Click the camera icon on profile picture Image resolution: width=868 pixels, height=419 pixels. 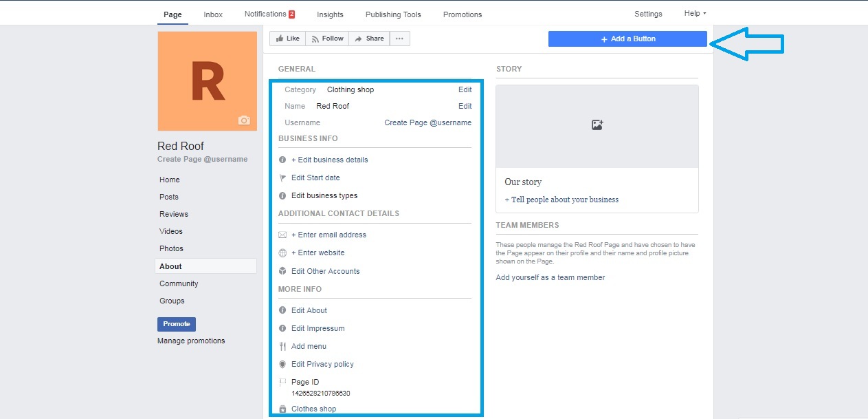[244, 120]
